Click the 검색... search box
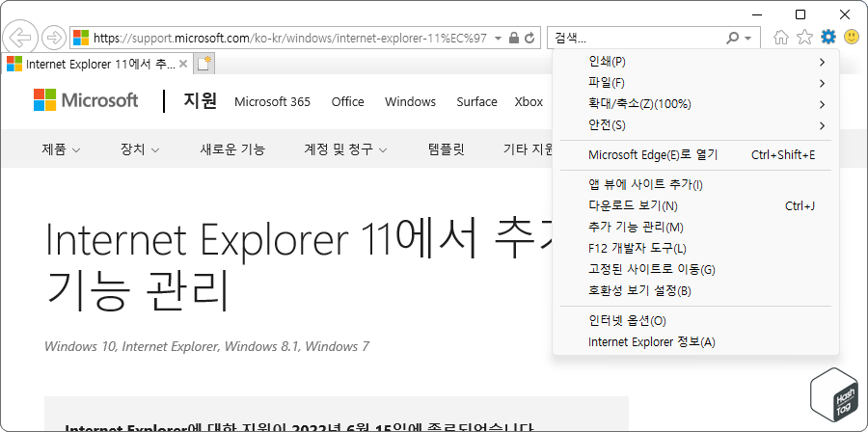This screenshot has height=432, width=868. pos(637,38)
